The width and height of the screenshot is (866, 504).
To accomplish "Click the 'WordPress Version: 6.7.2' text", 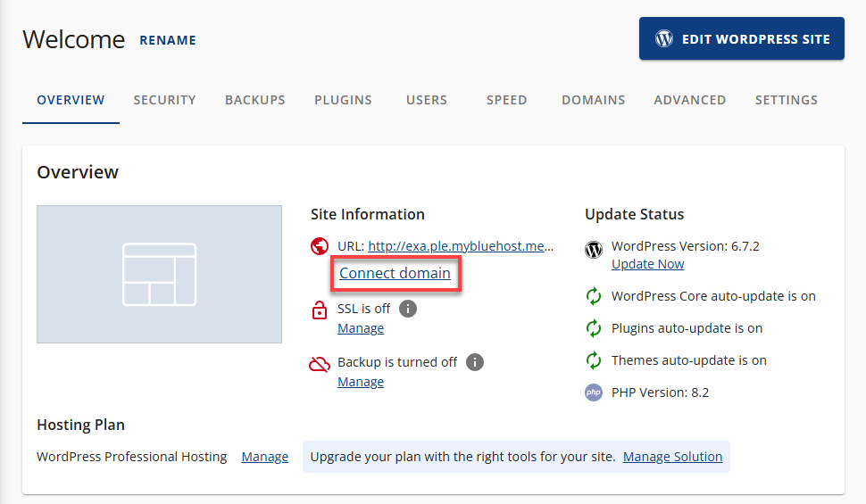I will [686, 245].
